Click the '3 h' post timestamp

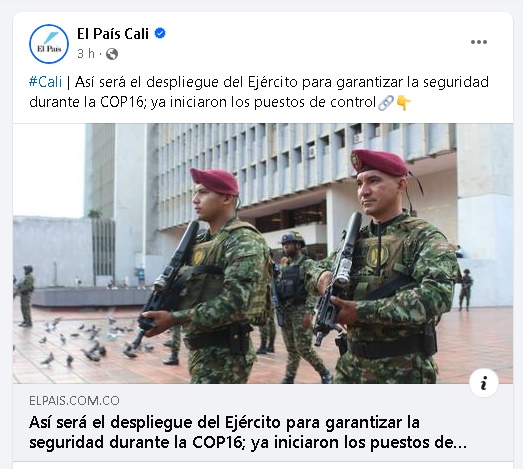click(x=86, y=54)
